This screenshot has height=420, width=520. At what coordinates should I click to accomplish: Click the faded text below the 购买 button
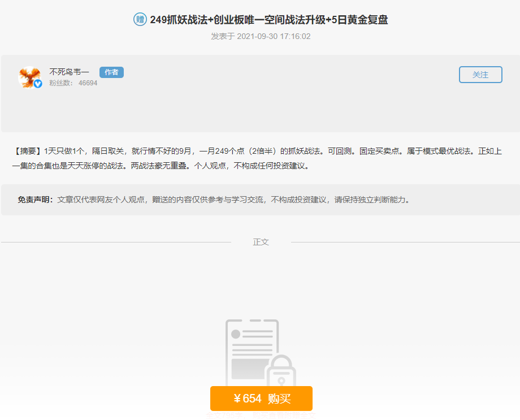(x=261, y=415)
